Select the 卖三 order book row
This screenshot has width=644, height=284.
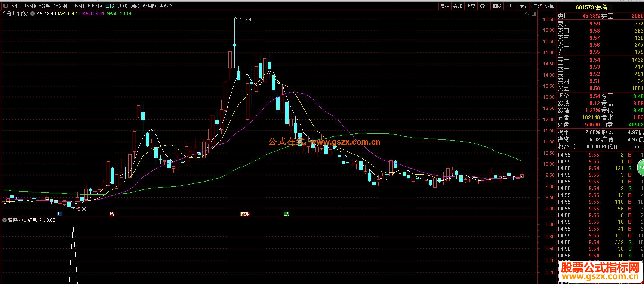(x=600, y=38)
